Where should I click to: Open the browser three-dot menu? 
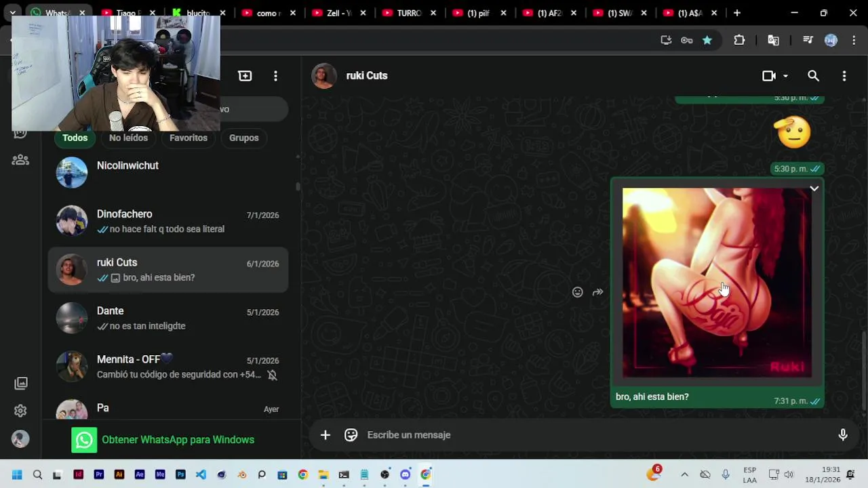pos(854,40)
